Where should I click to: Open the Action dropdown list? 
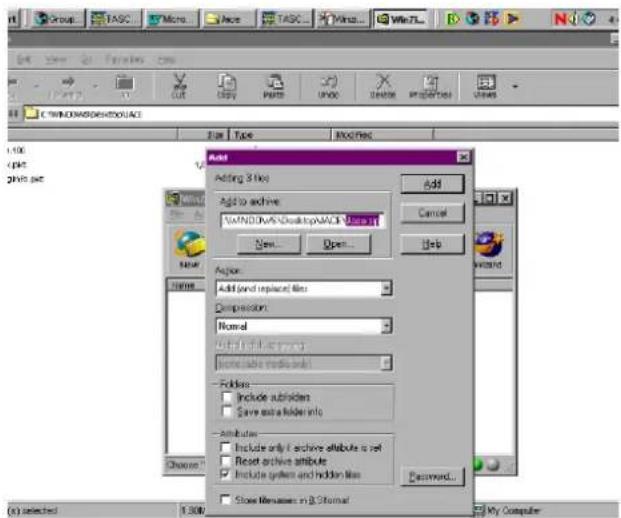tap(387, 288)
